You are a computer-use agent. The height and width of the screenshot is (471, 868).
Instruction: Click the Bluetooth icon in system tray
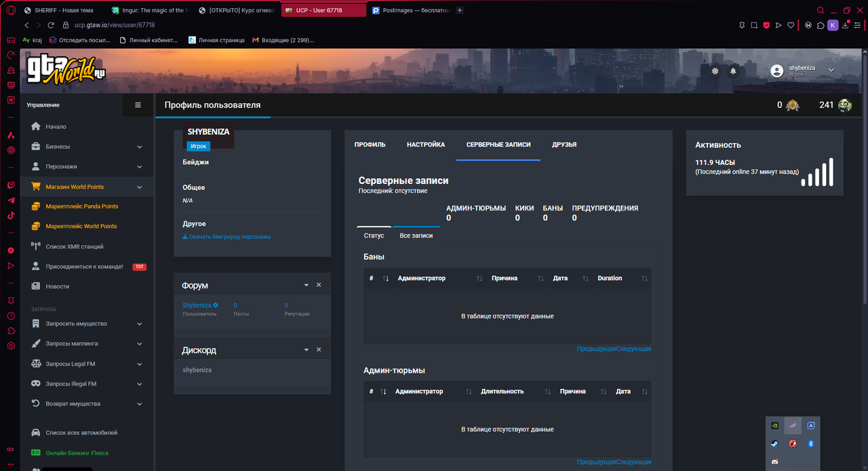pos(810,444)
